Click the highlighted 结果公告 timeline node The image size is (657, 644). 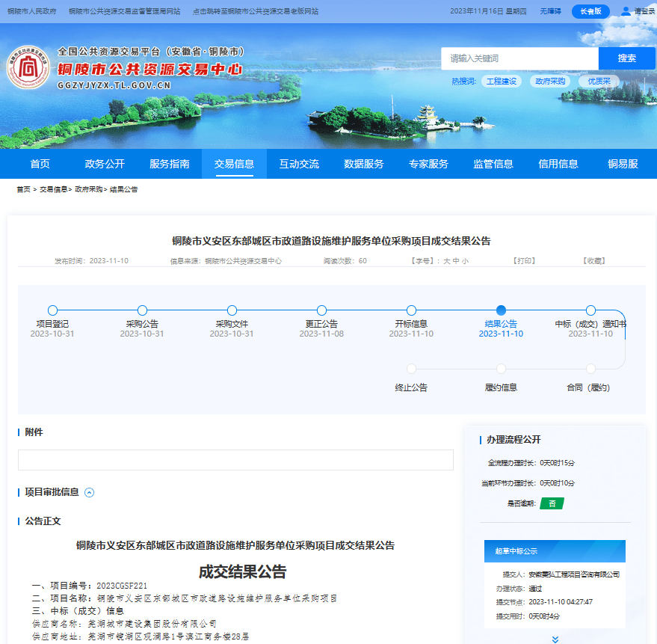[x=501, y=310]
